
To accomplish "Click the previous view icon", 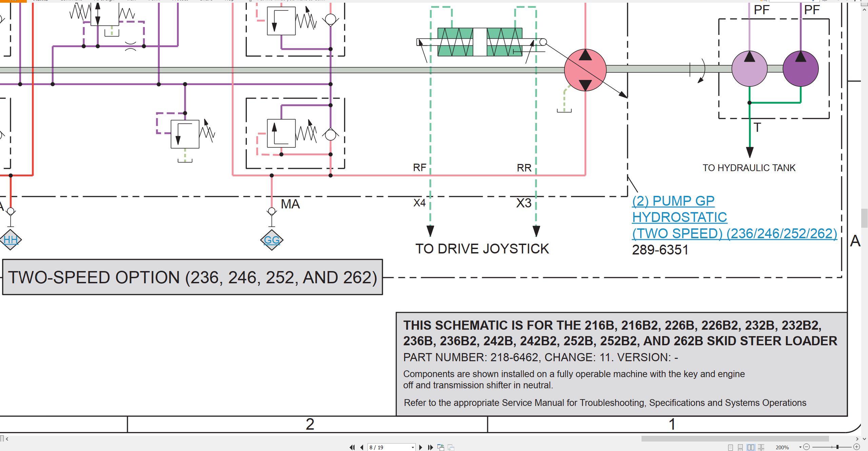I will [x=441, y=447].
